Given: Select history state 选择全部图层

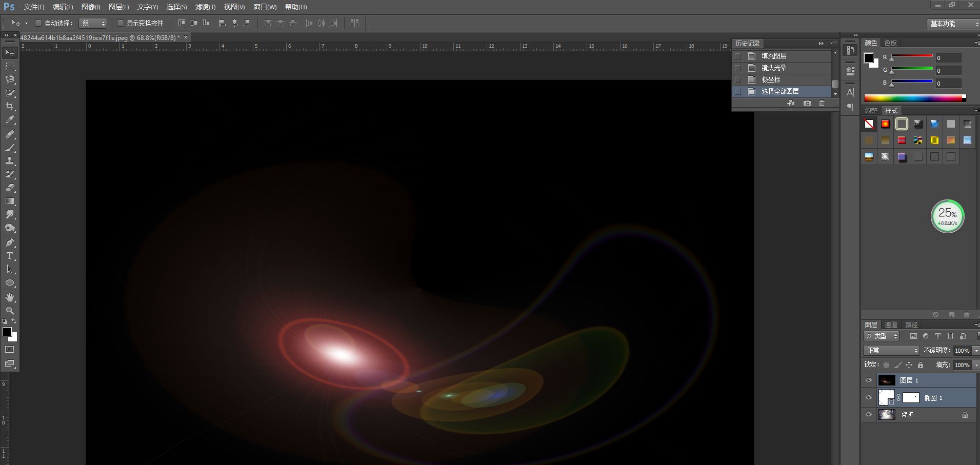Looking at the screenshot, I should point(782,91).
